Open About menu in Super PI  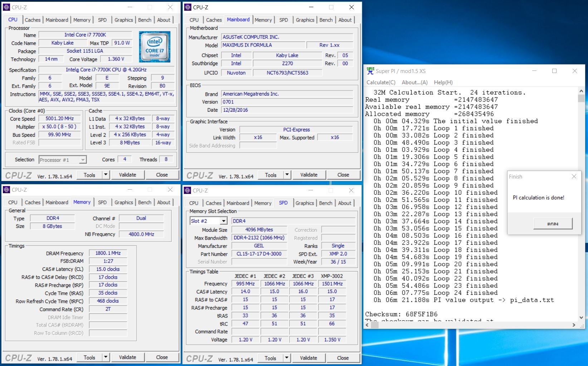[415, 82]
